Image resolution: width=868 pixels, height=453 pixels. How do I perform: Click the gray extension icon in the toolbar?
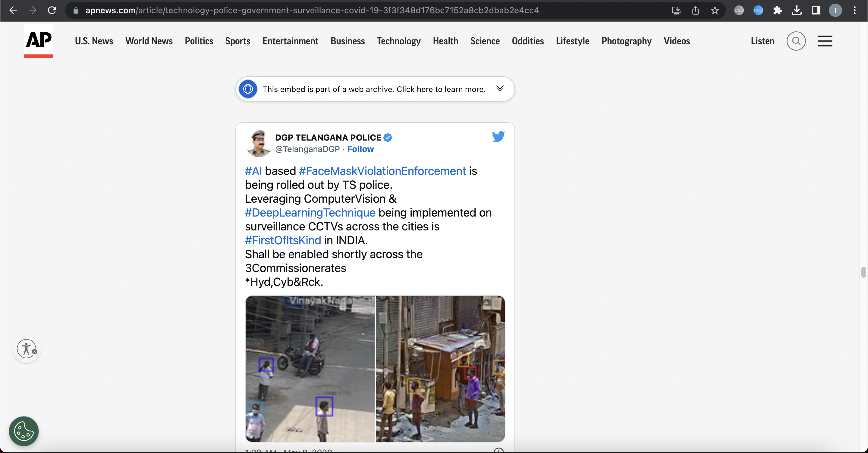739,11
